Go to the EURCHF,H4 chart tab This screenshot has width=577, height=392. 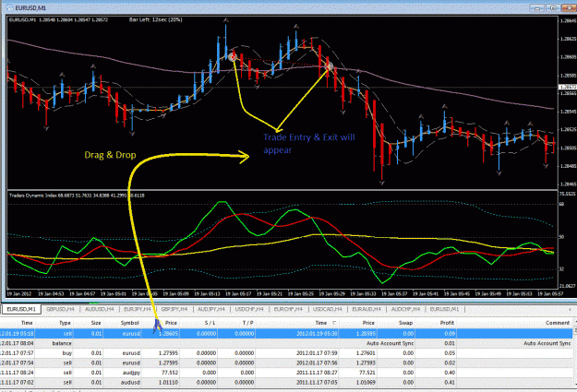point(288,309)
